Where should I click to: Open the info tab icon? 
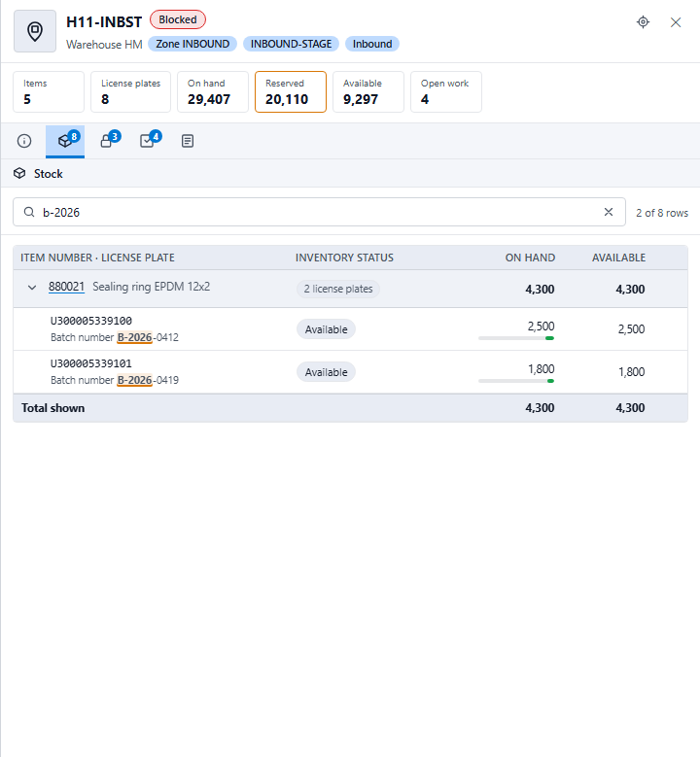click(24, 141)
